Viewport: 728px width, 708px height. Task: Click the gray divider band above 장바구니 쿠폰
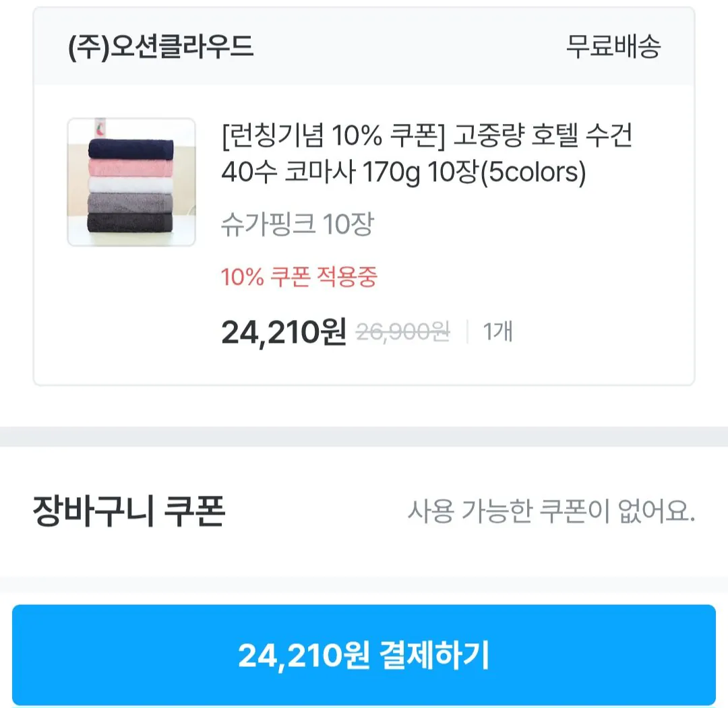pyautogui.click(x=364, y=437)
